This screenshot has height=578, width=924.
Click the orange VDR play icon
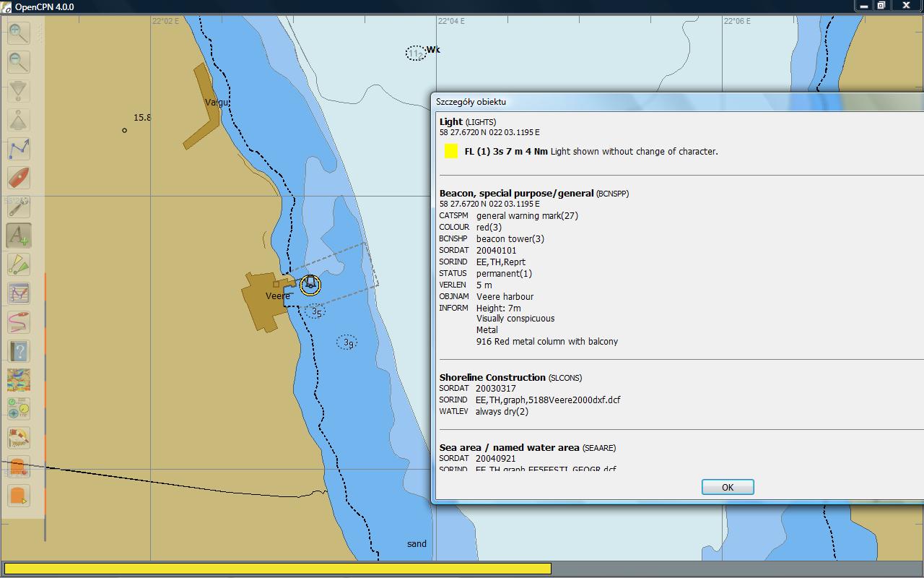[19, 496]
